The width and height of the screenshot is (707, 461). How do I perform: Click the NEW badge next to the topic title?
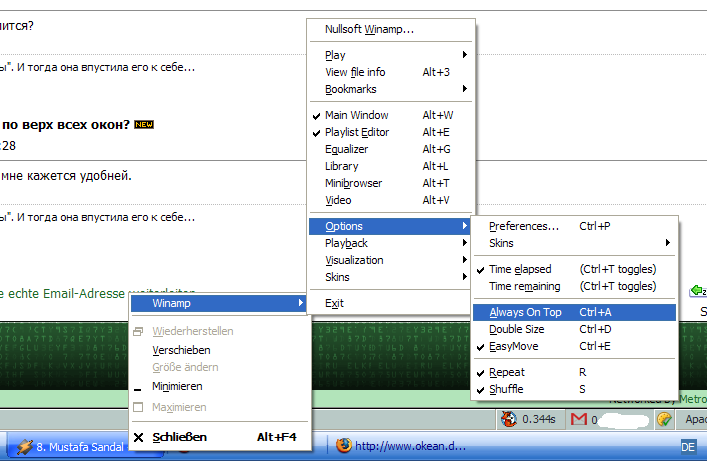[x=144, y=124]
